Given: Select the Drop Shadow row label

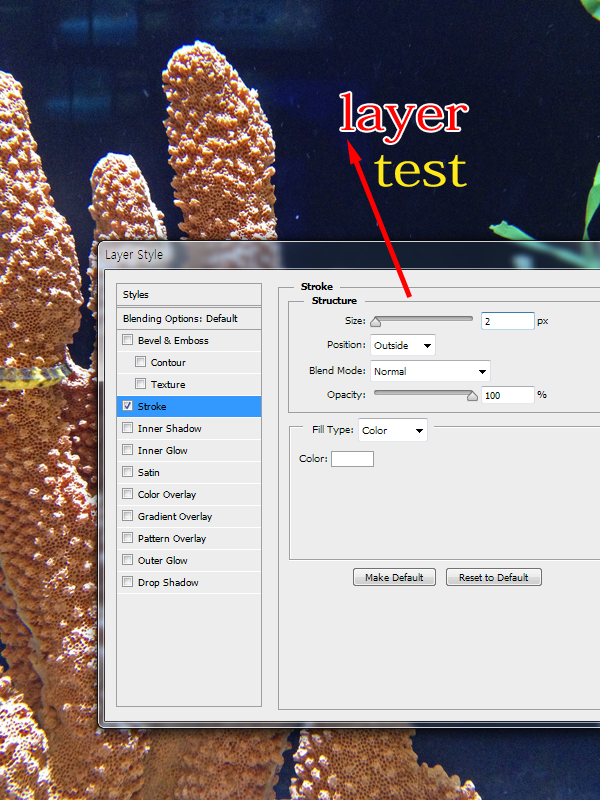Looking at the screenshot, I should (x=168, y=583).
